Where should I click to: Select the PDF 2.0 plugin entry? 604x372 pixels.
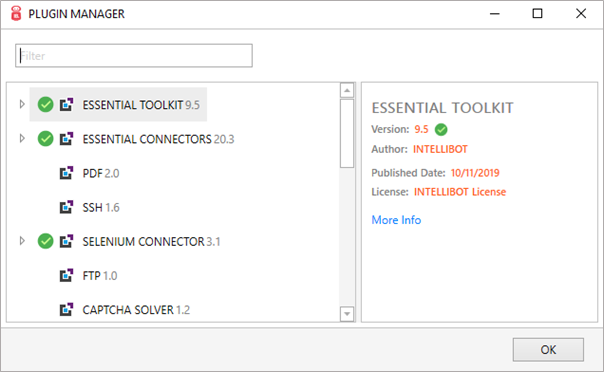[x=101, y=173]
